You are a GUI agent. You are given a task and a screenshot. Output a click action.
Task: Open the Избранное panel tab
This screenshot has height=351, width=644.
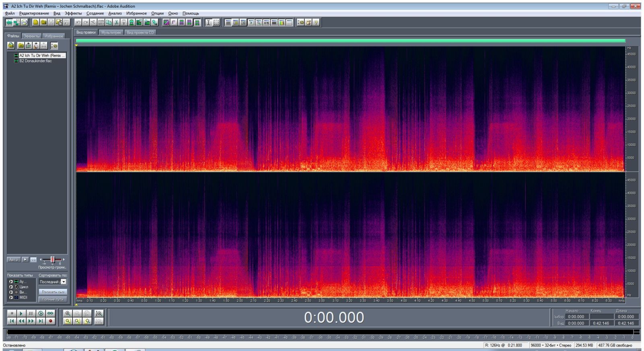[x=54, y=36]
